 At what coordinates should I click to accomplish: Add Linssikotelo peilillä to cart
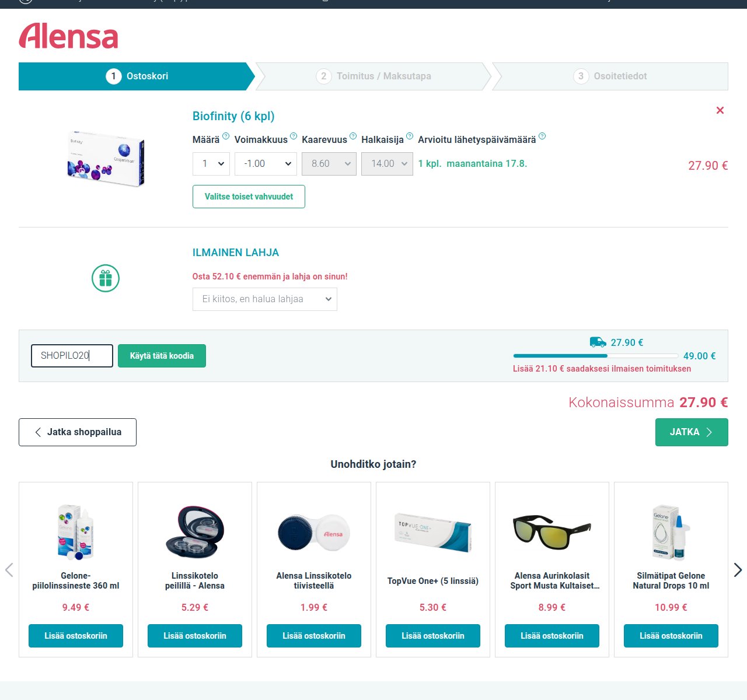click(195, 636)
